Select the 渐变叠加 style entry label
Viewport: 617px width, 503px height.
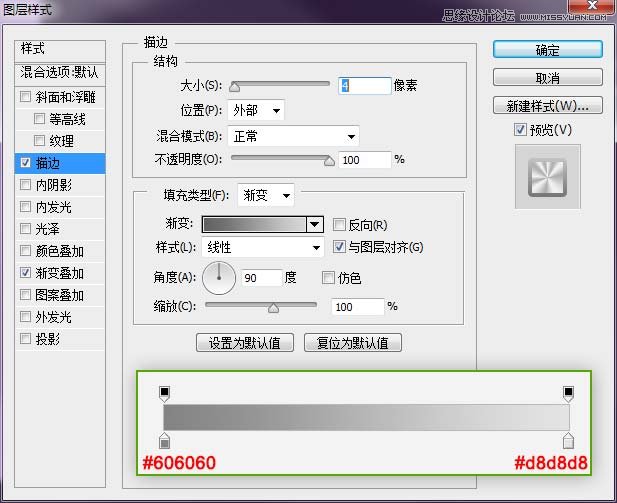(59, 273)
